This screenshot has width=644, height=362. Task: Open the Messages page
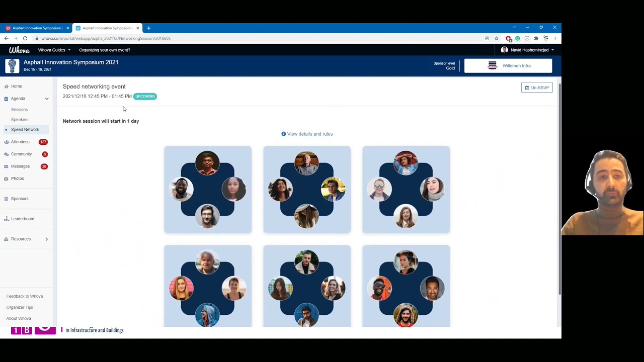click(x=20, y=166)
